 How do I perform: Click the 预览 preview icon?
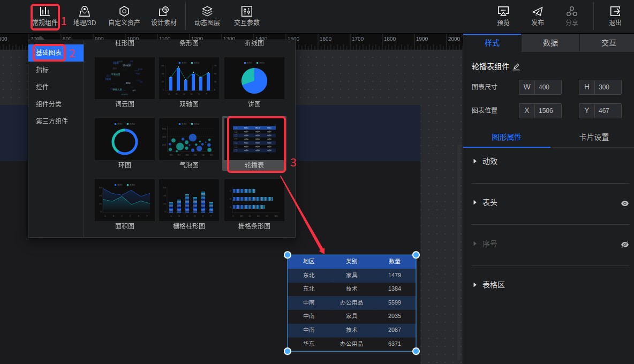tap(503, 11)
